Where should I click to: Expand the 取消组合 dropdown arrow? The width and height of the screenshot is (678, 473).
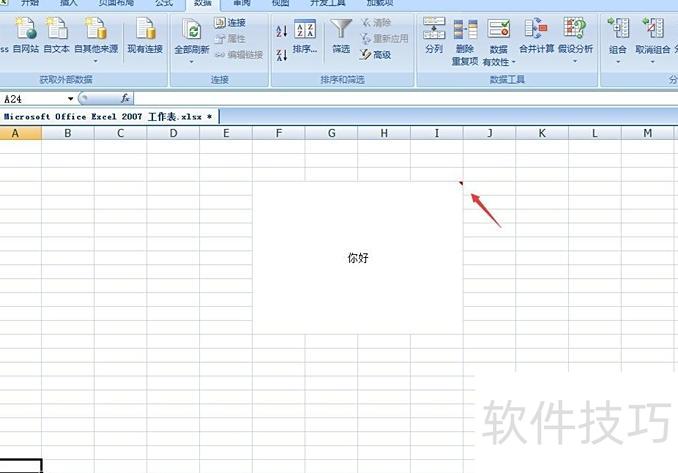652,62
